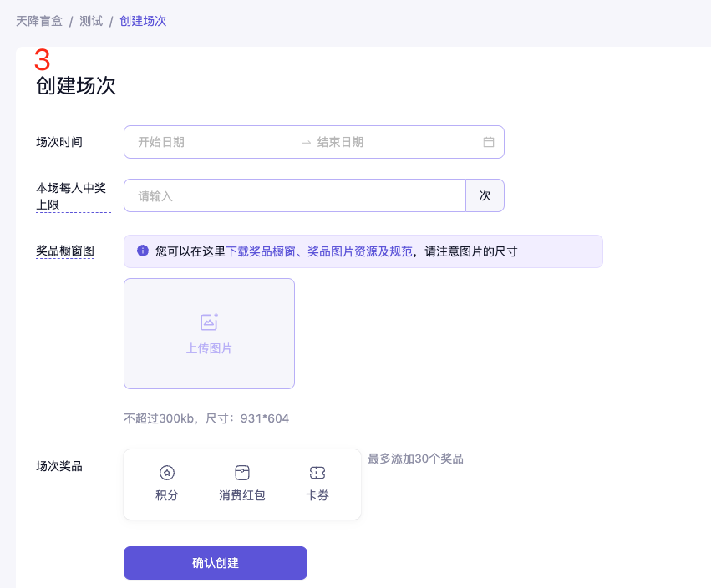The width and height of the screenshot is (711, 588).
Task: Click the 积分 star prize icon
Action: (x=167, y=473)
